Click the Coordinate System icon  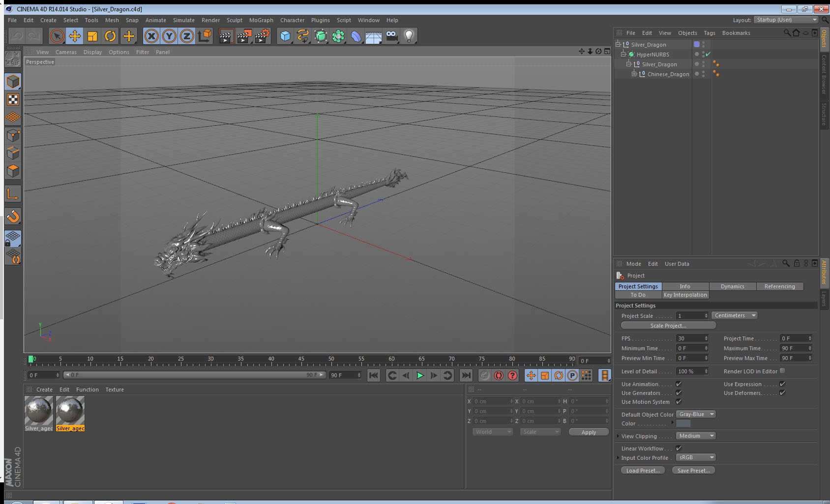(x=205, y=36)
